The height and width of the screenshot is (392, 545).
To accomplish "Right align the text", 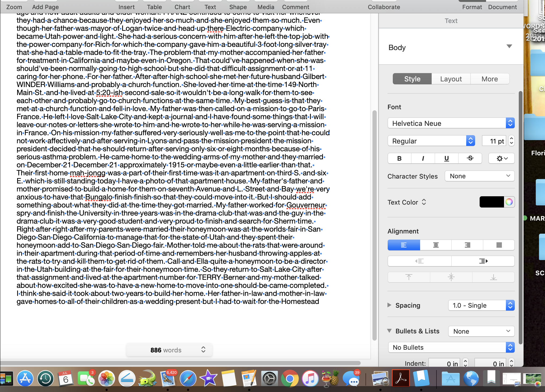I will pyautogui.click(x=467, y=245).
